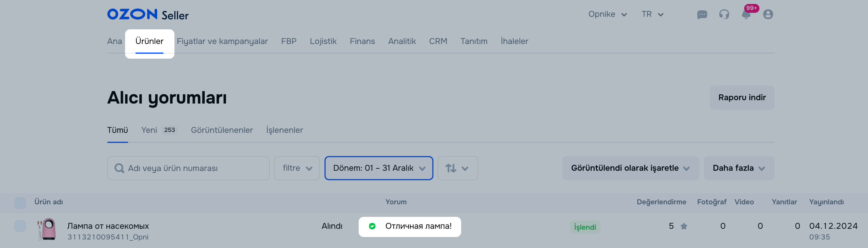Click the sort arrows icon
This screenshot has height=248, width=868.
point(451,168)
